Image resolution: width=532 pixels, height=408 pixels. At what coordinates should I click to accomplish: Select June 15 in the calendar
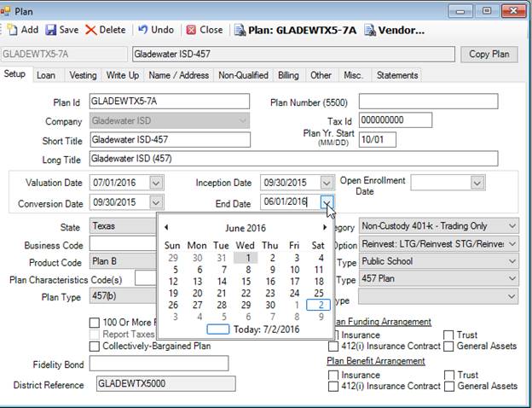(246, 281)
